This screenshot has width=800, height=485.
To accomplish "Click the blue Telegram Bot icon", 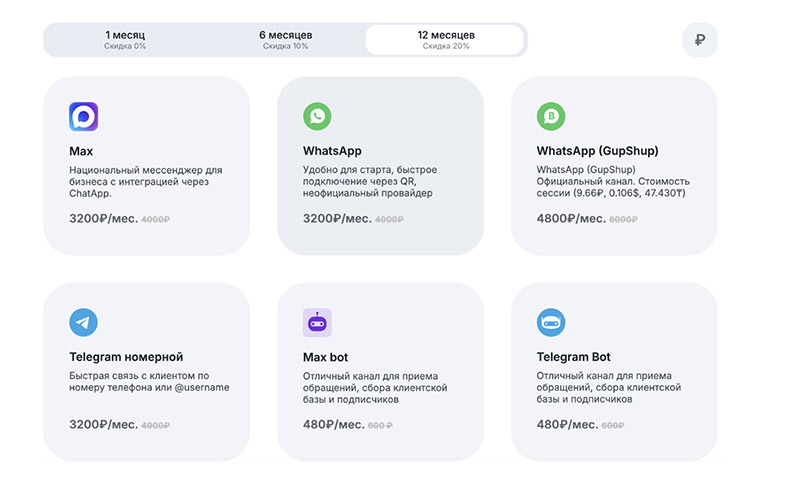I will (551, 322).
